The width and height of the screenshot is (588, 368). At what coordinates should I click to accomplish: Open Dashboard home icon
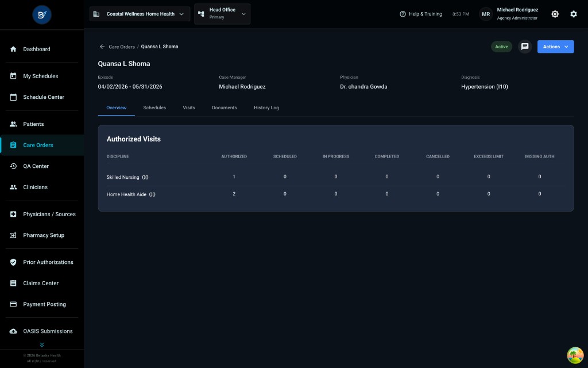coord(13,49)
